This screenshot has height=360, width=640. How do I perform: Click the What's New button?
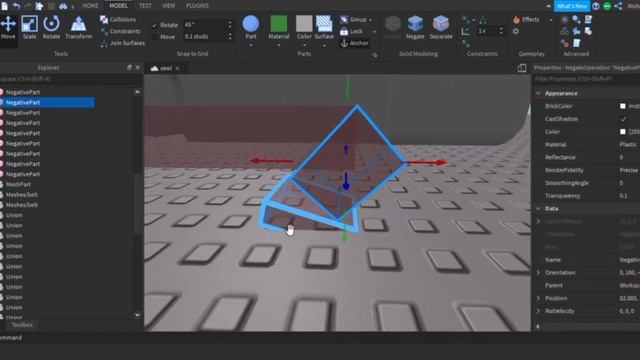572,6
